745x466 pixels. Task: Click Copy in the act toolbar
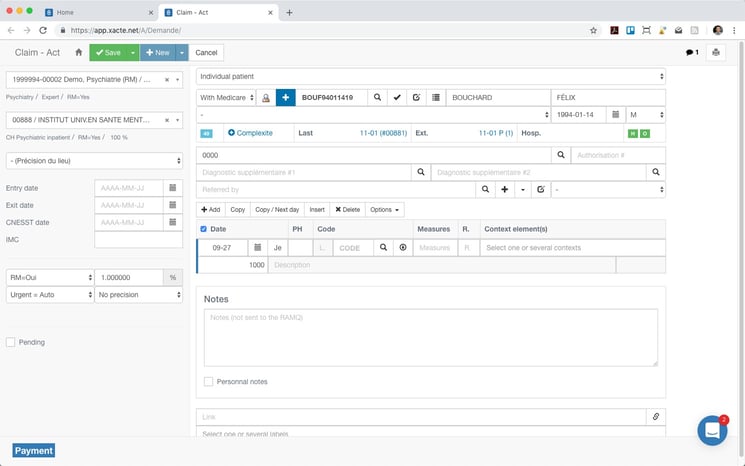coord(238,209)
